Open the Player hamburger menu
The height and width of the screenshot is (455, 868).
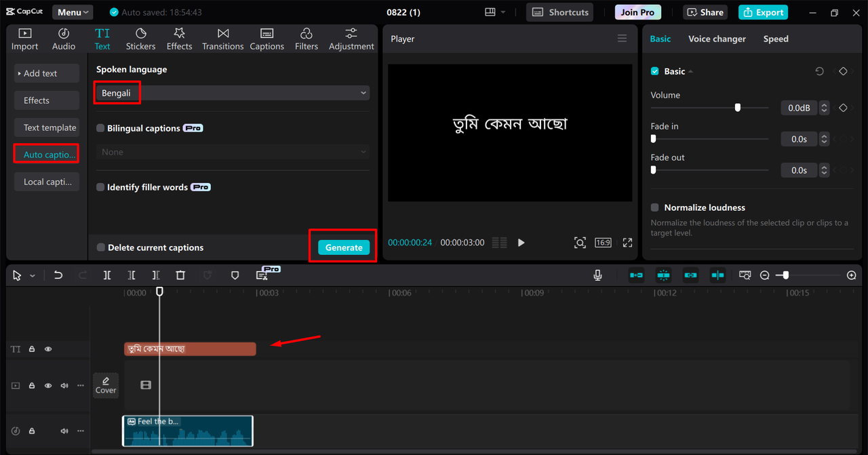pyautogui.click(x=622, y=39)
